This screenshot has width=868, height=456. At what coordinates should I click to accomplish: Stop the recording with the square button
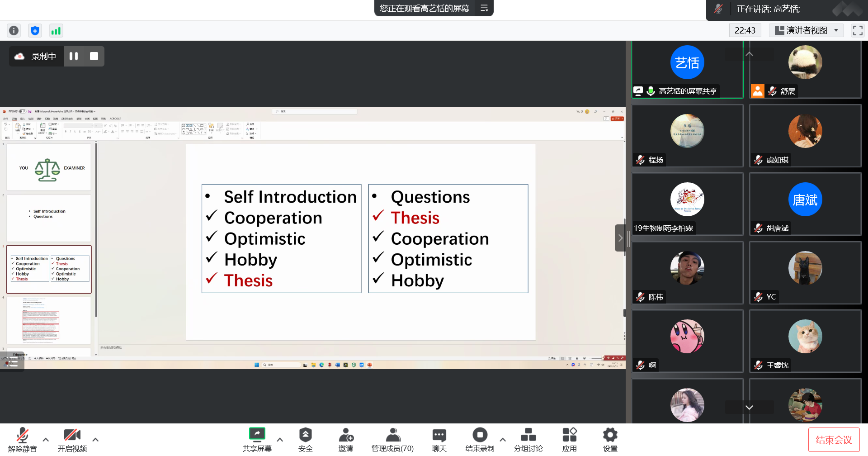coord(94,56)
